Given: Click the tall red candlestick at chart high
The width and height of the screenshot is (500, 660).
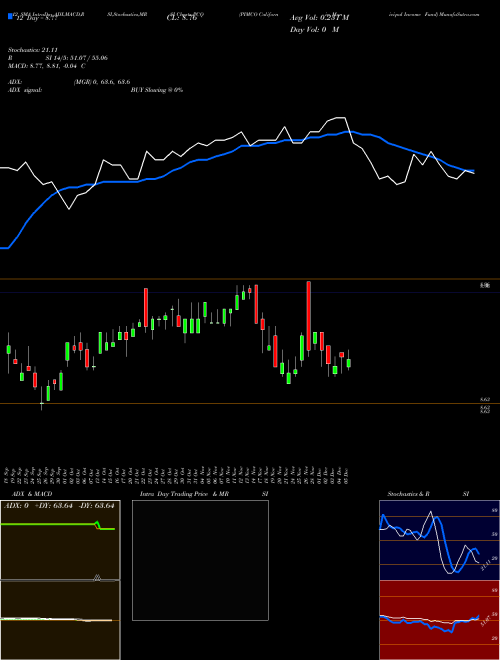Looking at the screenshot, I should coord(309,316).
